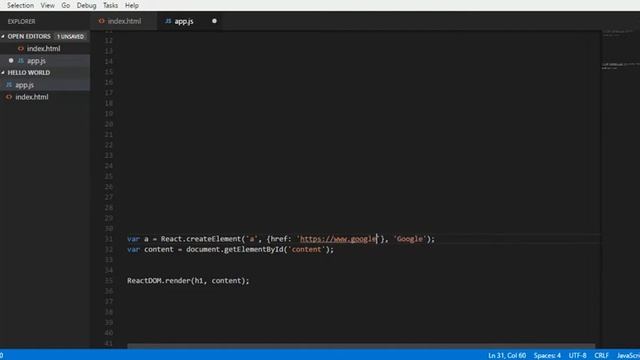Click HTML icon of index.html in Open Editors
Screen dimensions: 640x360
coord(21,49)
